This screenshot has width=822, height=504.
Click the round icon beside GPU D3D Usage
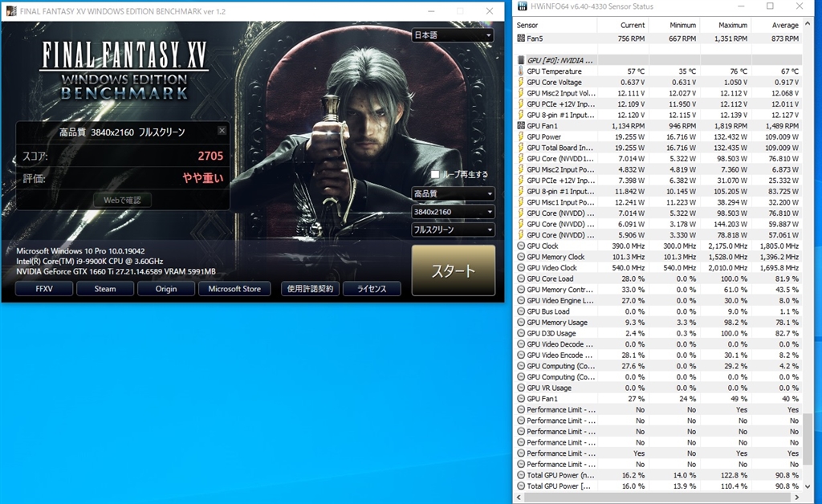520,333
